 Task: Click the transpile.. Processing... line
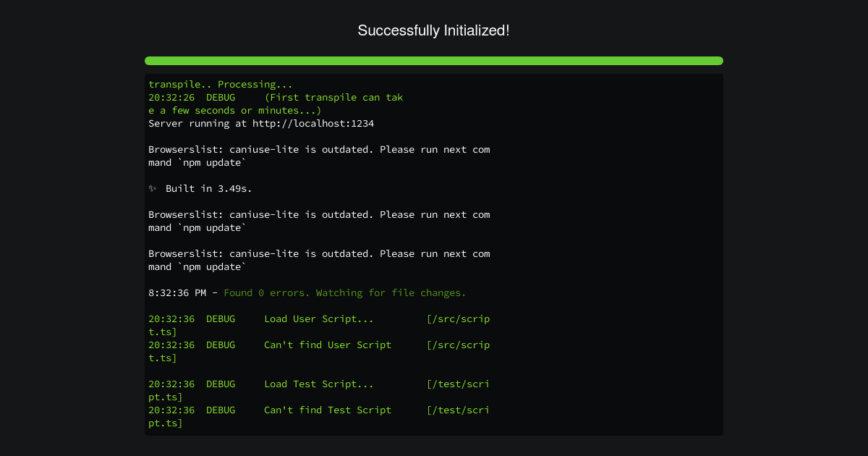[221, 85]
